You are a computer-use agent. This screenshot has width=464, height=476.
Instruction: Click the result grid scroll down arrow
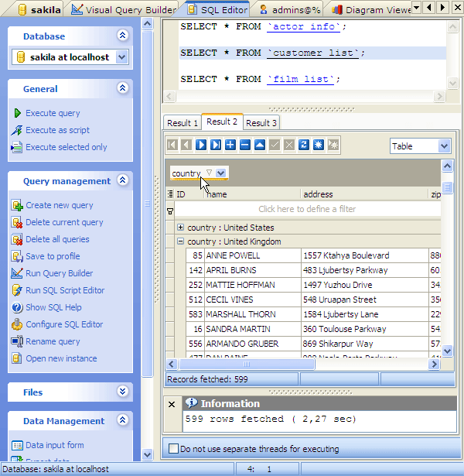pyautogui.click(x=448, y=351)
